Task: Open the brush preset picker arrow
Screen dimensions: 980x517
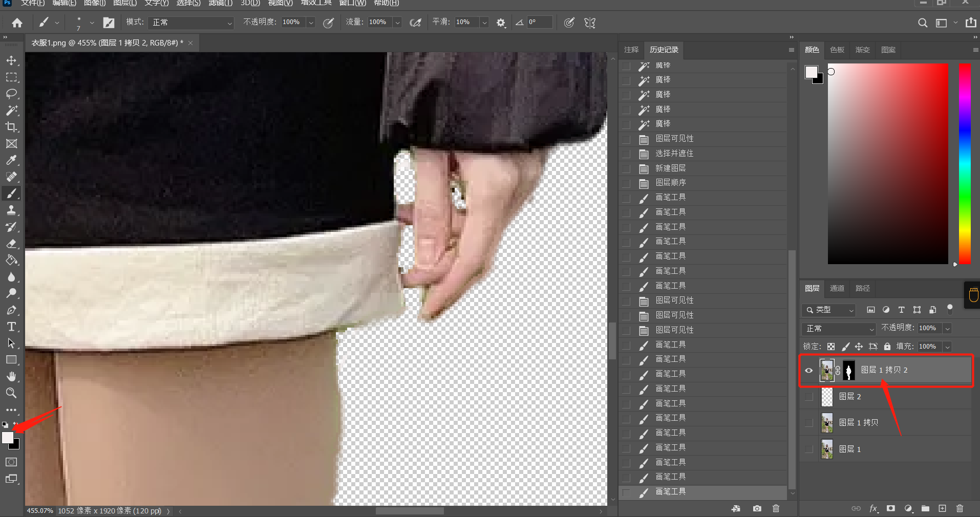Action: pyautogui.click(x=92, y=23)
